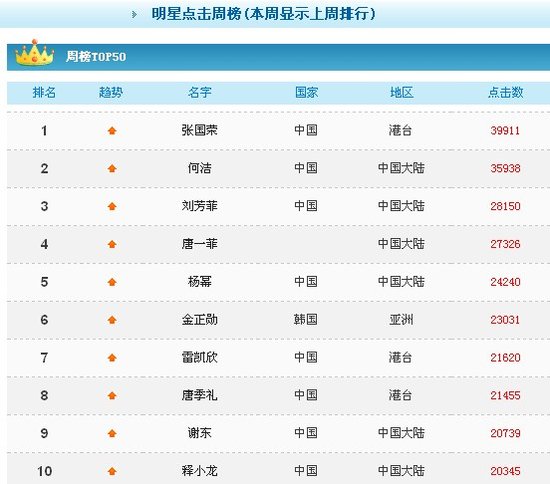
Task: Click 亚洲 region cell for 金正勋
Action: pos(401,320)
